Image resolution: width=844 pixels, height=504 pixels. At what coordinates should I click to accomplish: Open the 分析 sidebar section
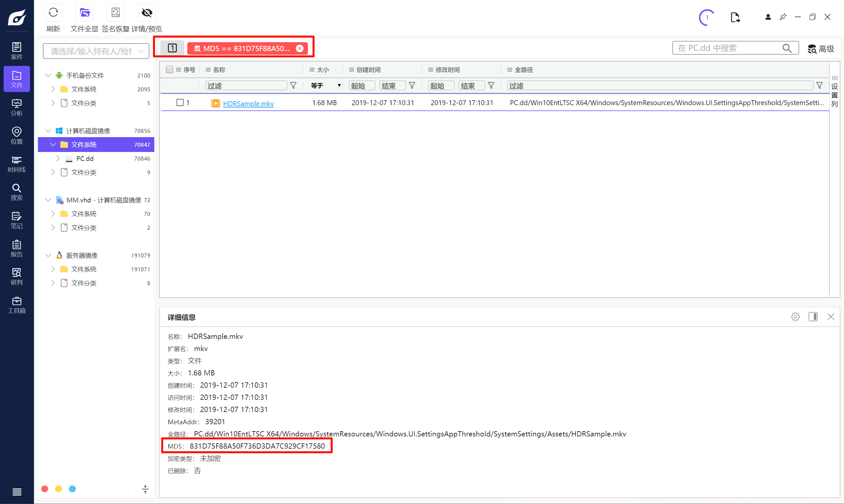[16, 107]
